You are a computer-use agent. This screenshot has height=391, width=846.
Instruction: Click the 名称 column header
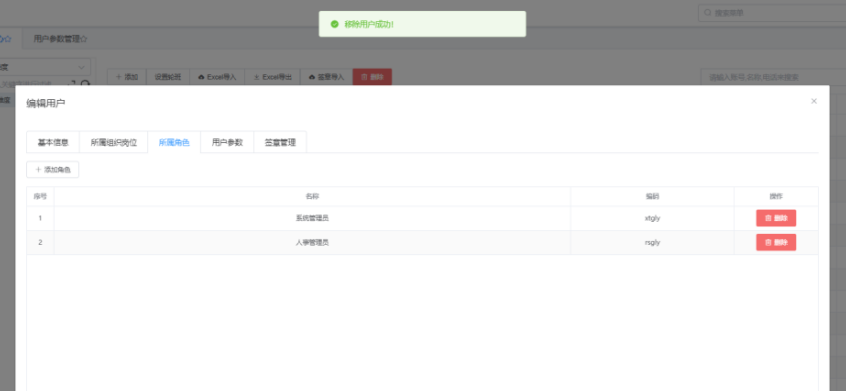[312, 196]
